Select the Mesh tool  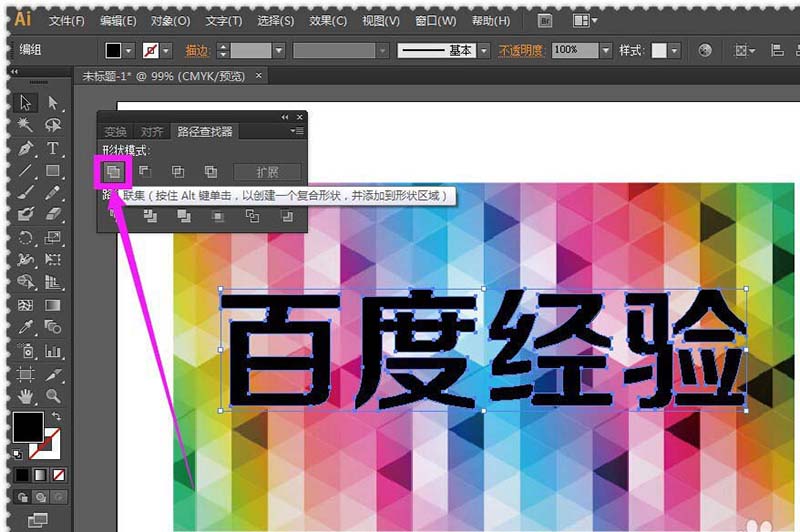(x=25, y=305)
